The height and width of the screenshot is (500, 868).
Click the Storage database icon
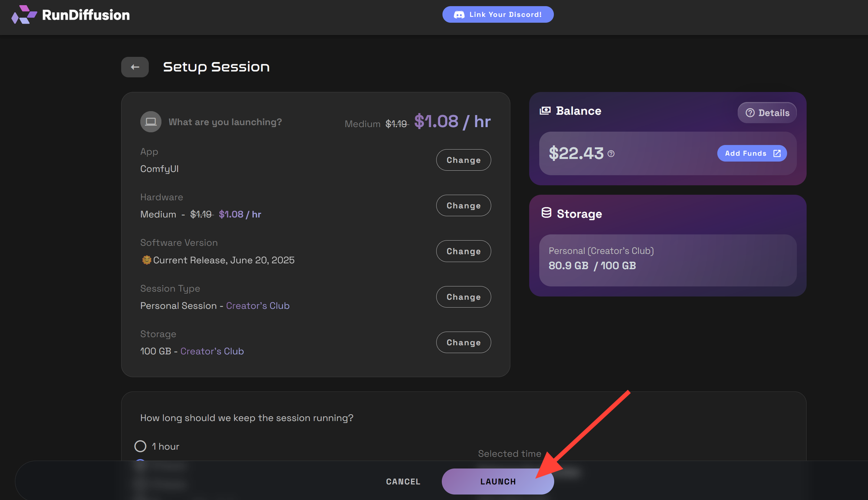point(546,213)
